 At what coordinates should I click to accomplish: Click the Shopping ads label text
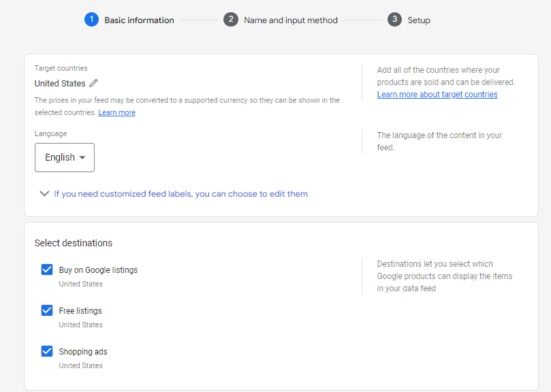[x=83, y=352]
